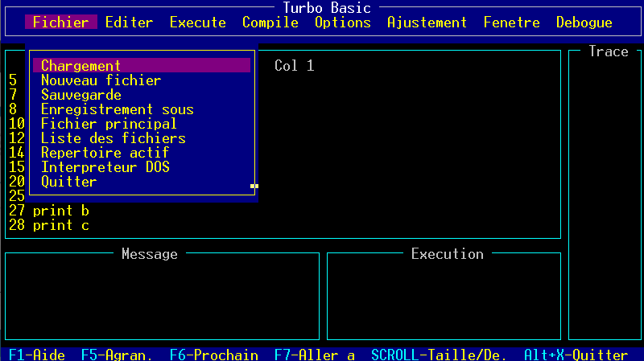The image size is (644, 361).
Task: Click Alt+X-Quitter in the status bar
Action: (576, 355)
